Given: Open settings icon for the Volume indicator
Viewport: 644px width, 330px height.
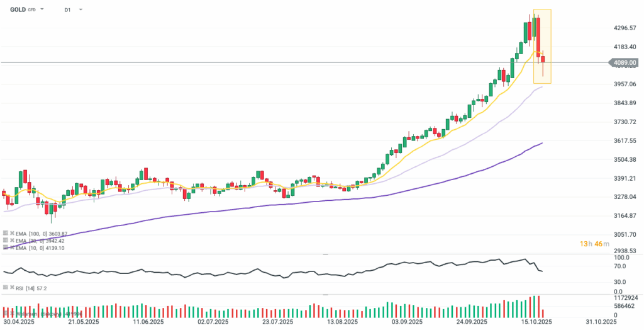Looking at the screenshot, I should [6, 312].
